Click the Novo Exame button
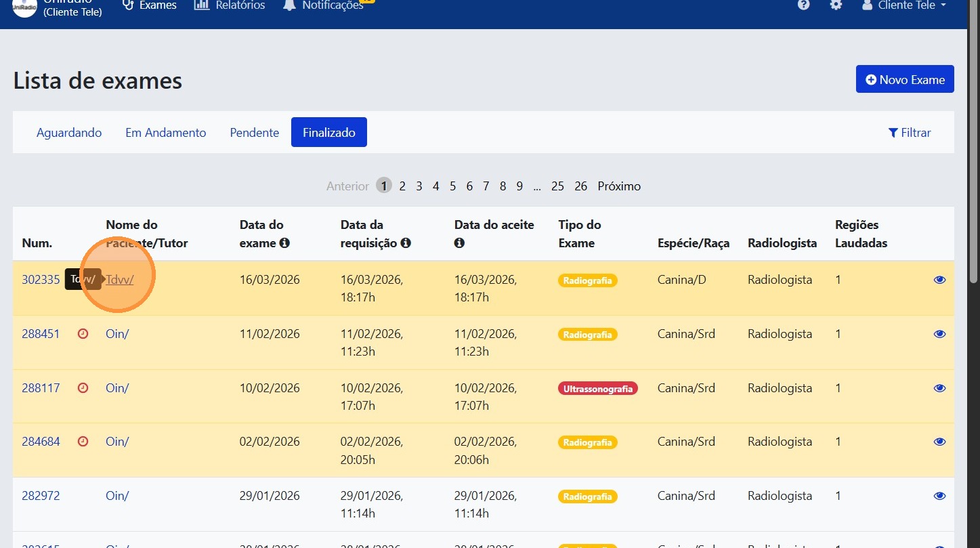The height and width of the screenshot is (548, 980). point(904,79)
